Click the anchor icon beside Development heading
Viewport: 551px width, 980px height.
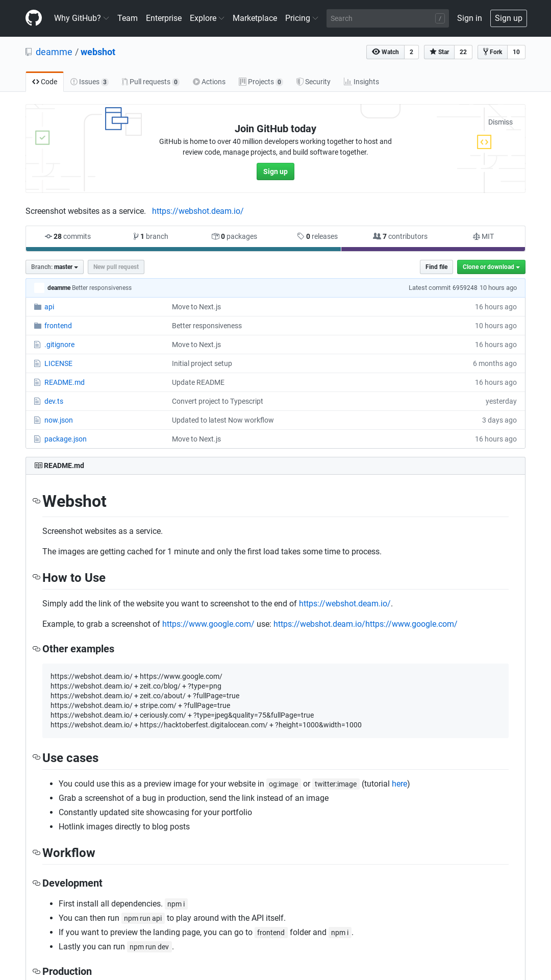click(36, 883)
